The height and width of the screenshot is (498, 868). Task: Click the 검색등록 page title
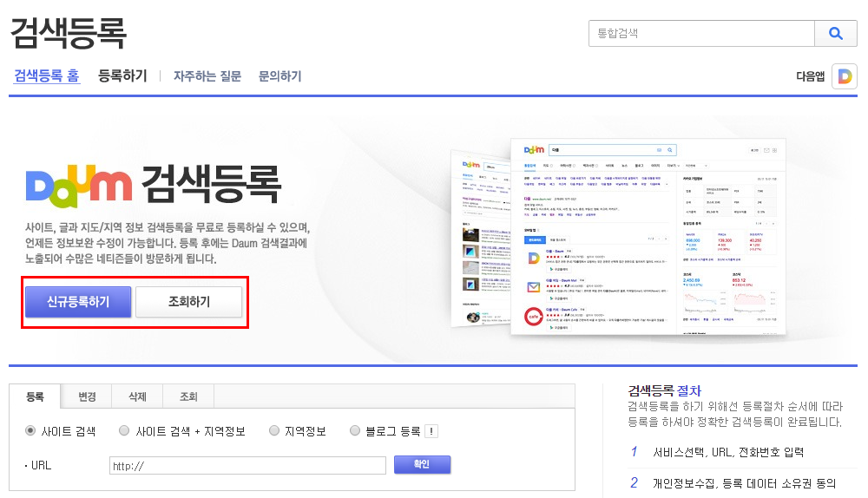(69, 33)
